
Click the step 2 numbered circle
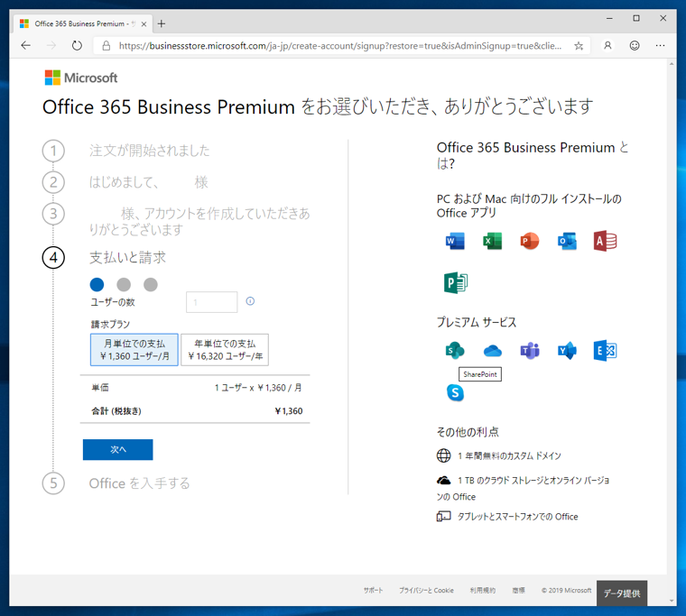click(x=53, y=182)
